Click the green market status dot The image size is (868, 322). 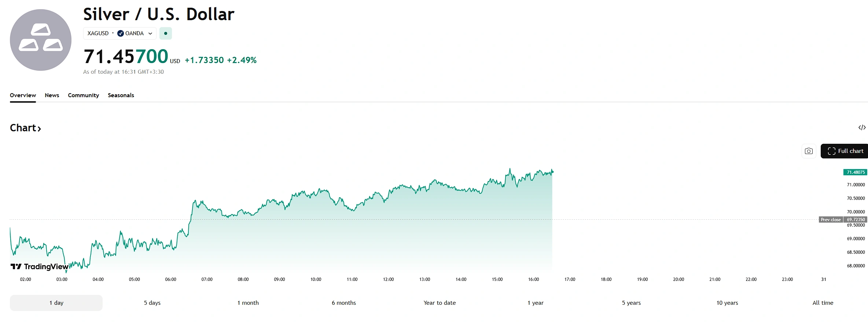[x=166, y=33]
